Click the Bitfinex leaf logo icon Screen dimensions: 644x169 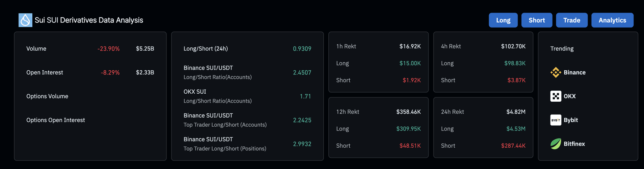click(x=556, y=144)
